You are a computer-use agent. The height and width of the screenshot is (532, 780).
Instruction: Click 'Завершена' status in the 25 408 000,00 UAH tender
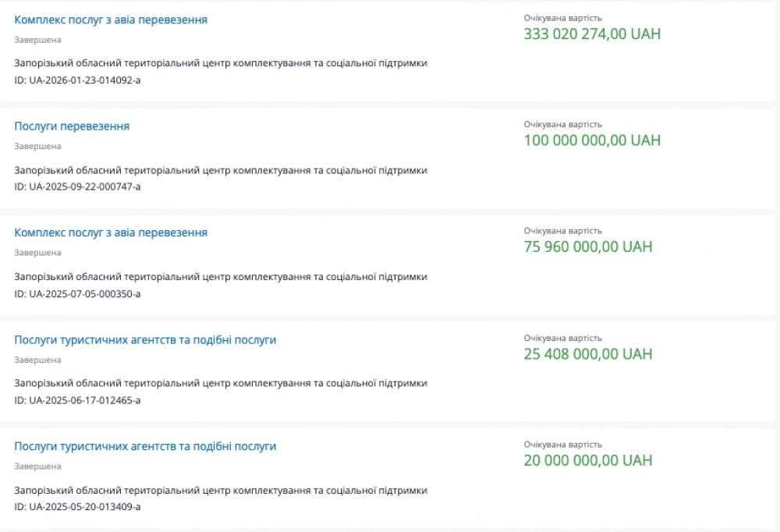[37, 360]
